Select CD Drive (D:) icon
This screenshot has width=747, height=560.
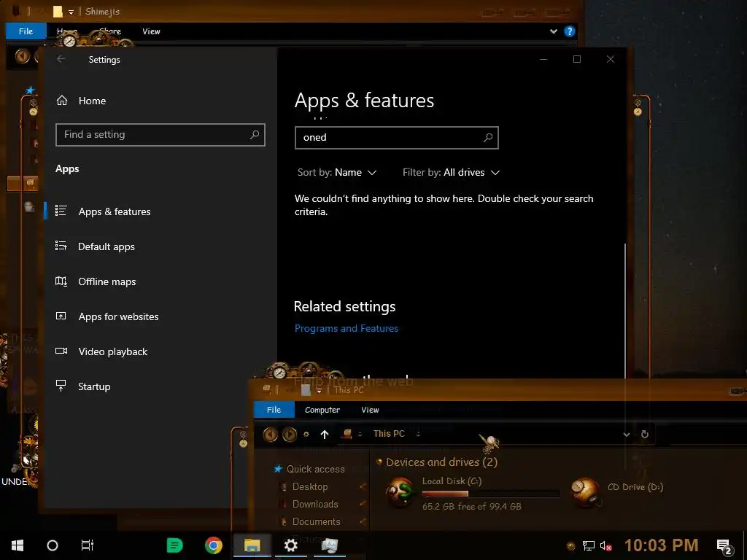tap(586, 492)
